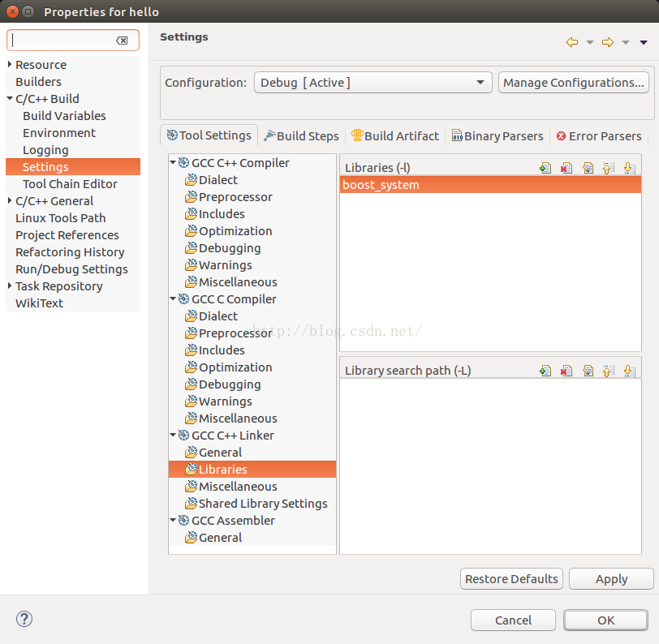Open the view menu black arrow
Screen dimensions: 659x644
click(644, 42)
